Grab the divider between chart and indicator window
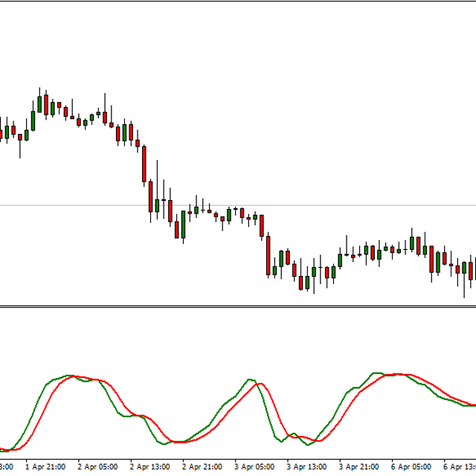The width and height of the screenshot is (476, 476). 238,306
